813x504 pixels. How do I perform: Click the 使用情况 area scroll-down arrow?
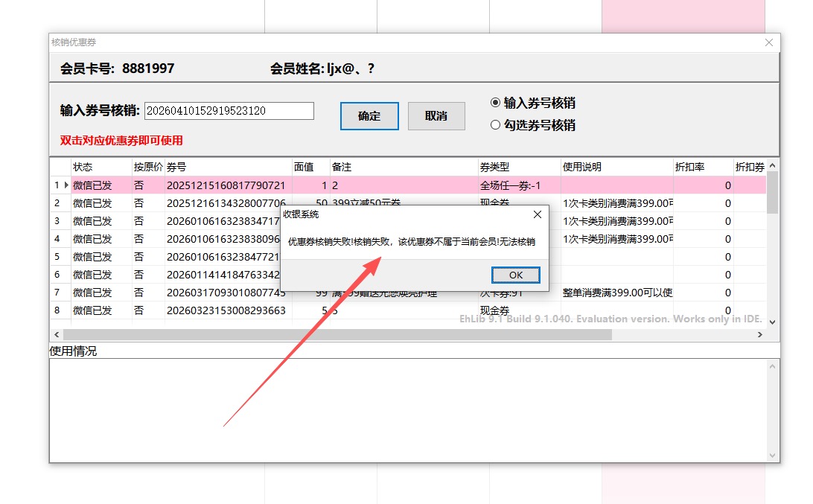tap(774, 455)
